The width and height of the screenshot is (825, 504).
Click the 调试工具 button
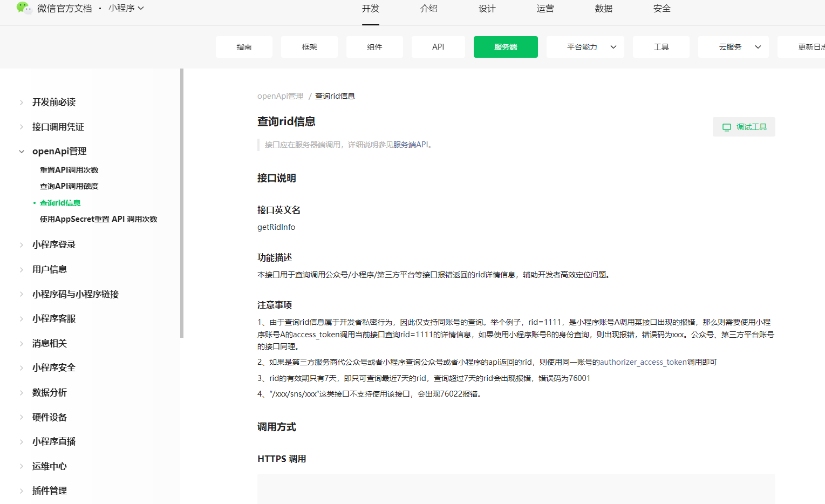(744, 127)
